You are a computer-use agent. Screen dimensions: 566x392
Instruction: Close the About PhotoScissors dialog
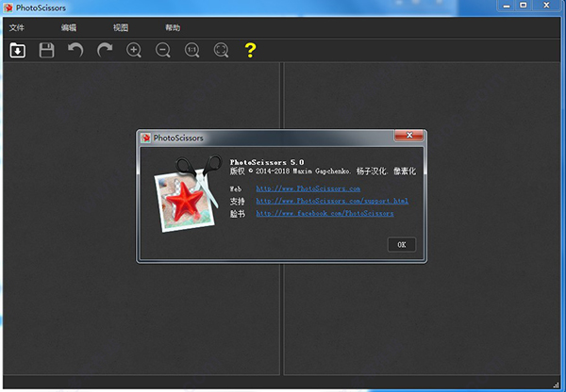(409, 136)
